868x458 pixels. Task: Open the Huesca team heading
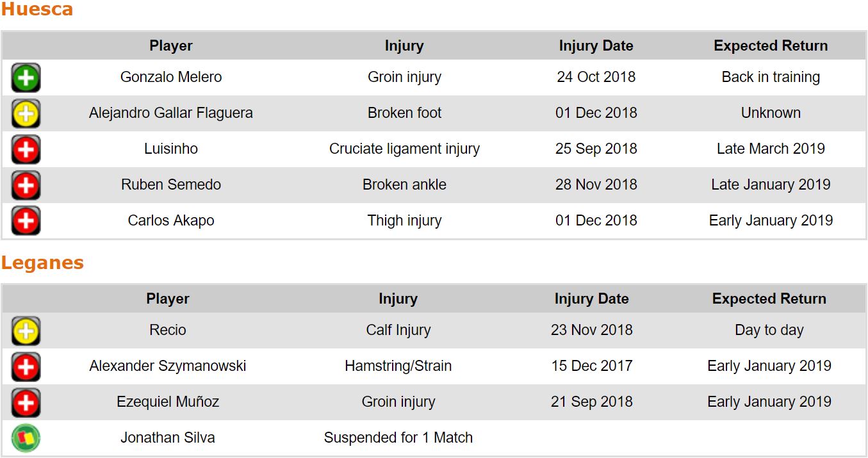click(37, 10)
